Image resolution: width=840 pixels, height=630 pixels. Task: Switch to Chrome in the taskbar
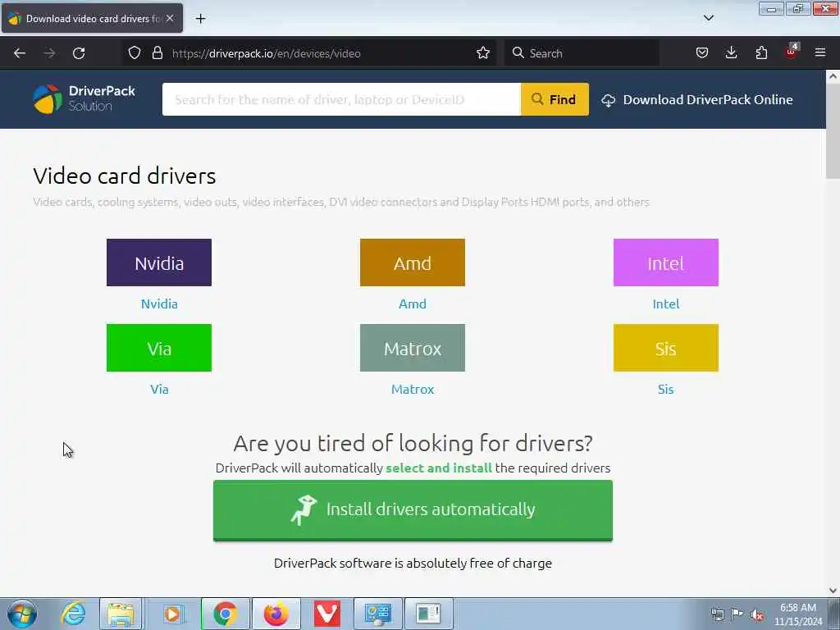pos(226,614)
